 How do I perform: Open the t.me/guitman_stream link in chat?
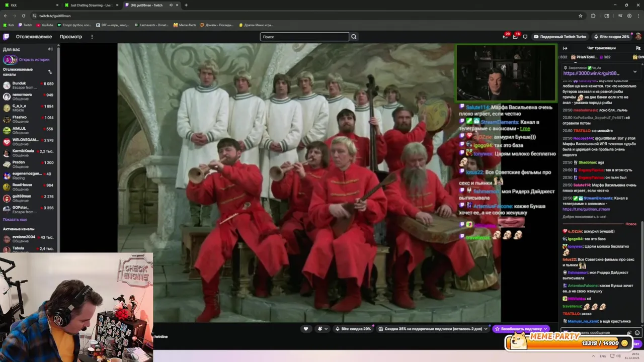click(586, 209)
